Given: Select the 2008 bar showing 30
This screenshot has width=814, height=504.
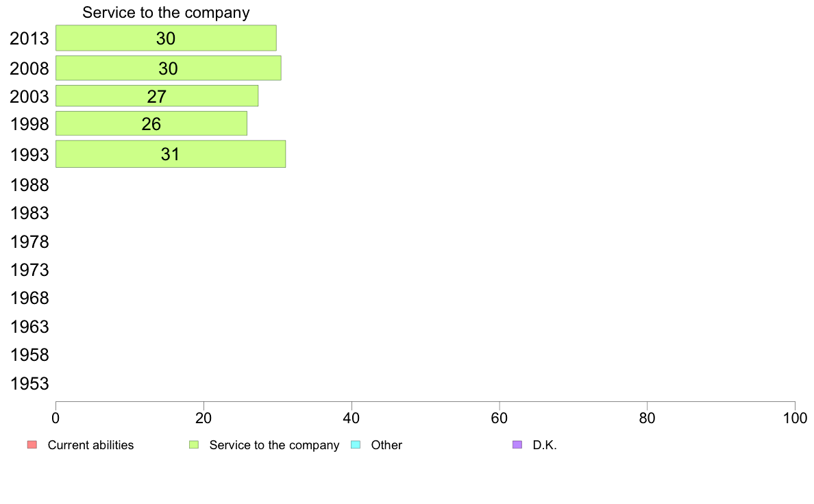Looking at the screenshot, I should 168,68.
